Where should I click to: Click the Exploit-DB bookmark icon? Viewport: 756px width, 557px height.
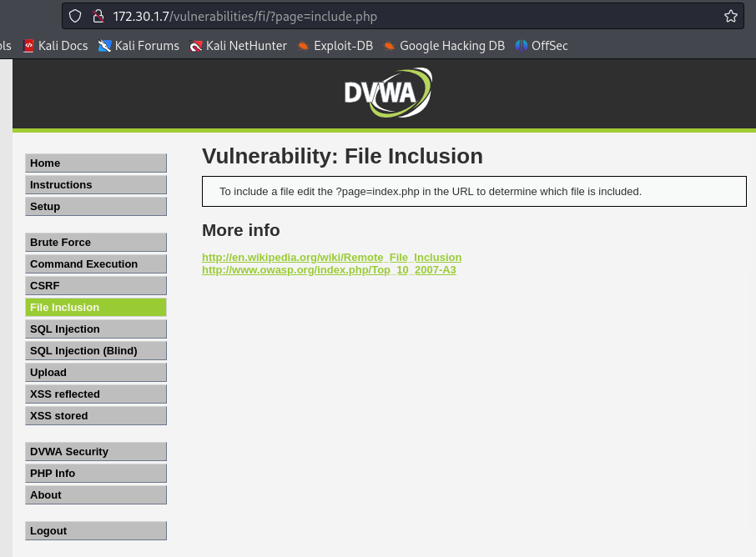point(303,46)
